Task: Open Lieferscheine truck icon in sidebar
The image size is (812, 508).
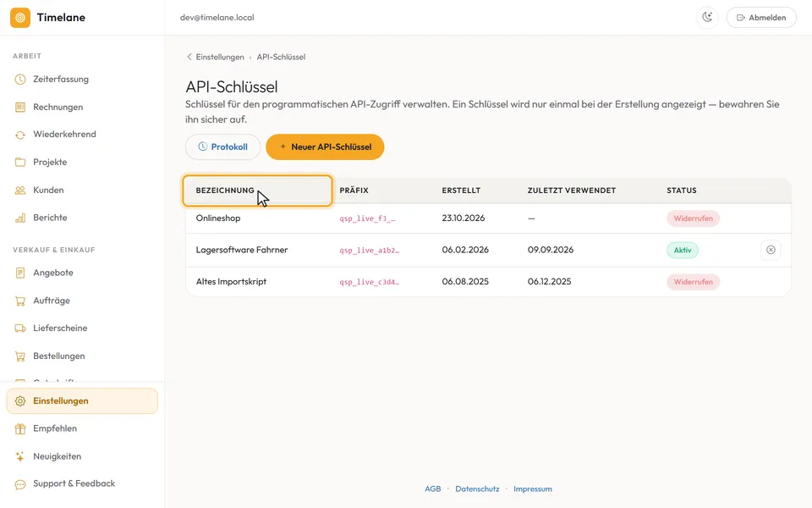Action: 20,329
